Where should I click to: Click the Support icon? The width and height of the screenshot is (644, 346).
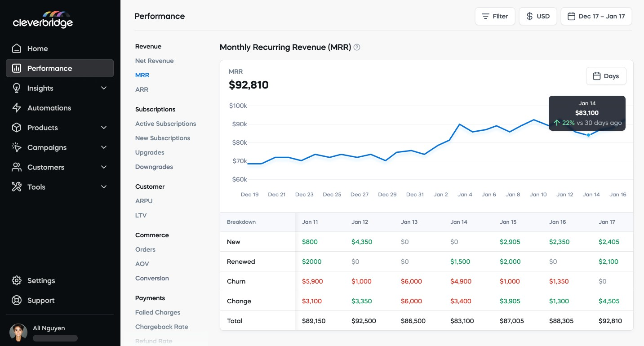click(x=16, y=300)
